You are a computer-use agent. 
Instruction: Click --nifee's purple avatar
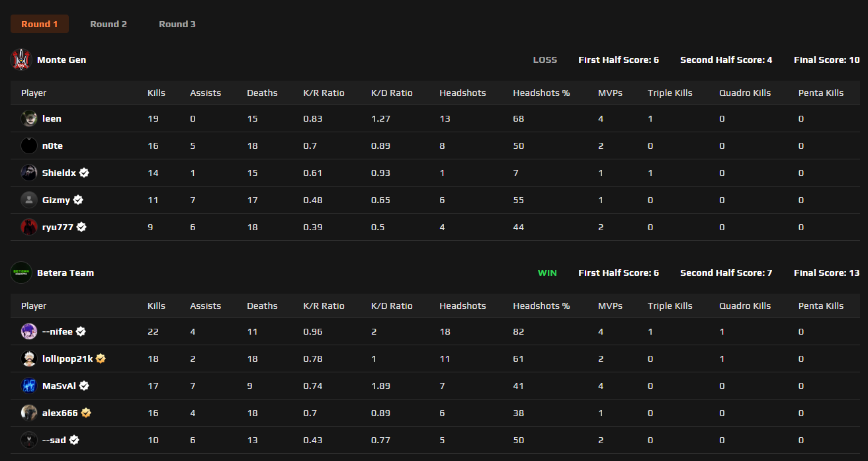29,331
